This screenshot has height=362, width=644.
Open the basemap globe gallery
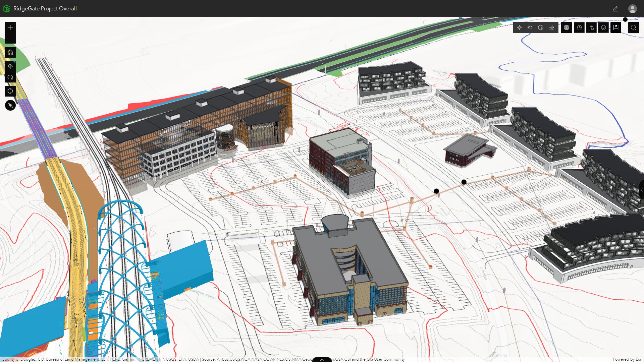point(567,27)
